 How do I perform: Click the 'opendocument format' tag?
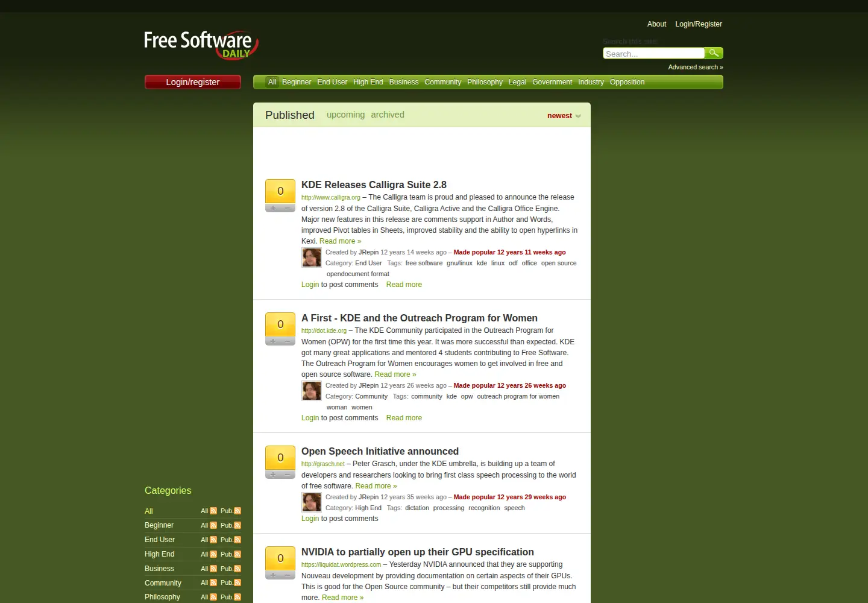click(358, 274)
